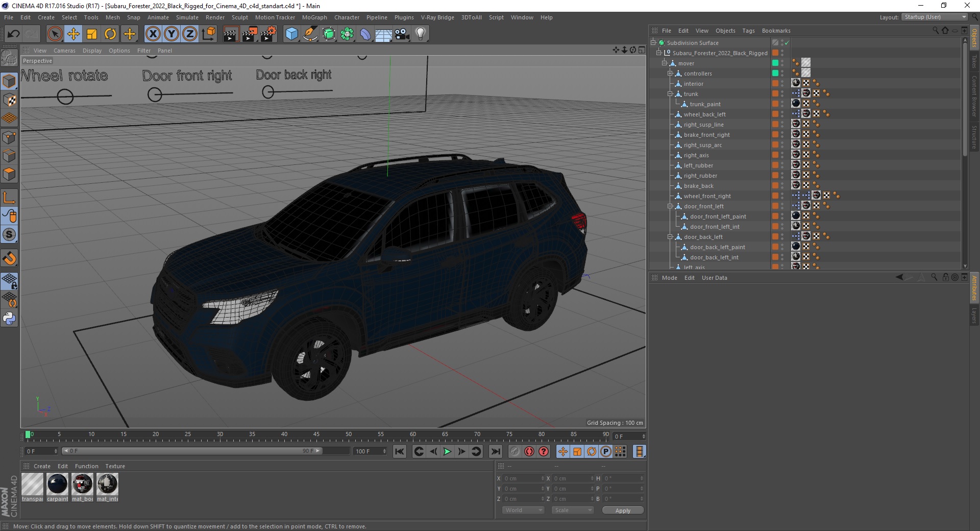Render to Picture Viewer
The height and width of the screenshot is (531, 980).
click(250, 34)
